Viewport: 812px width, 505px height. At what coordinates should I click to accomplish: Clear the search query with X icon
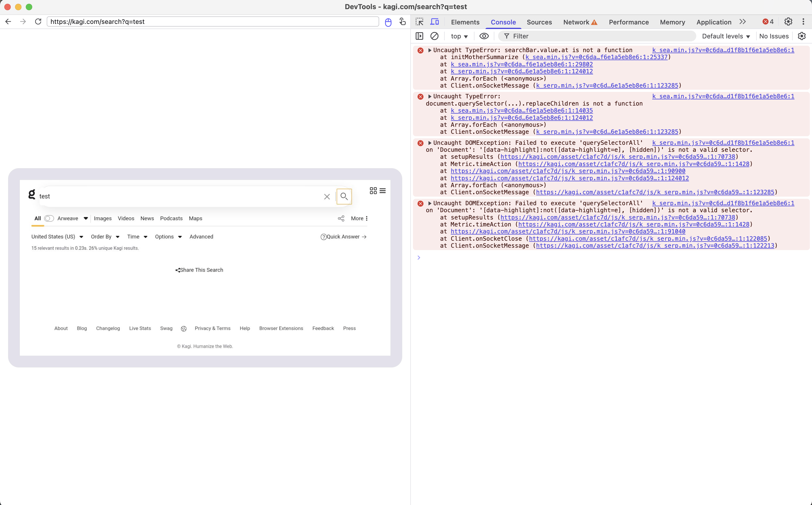327,197
